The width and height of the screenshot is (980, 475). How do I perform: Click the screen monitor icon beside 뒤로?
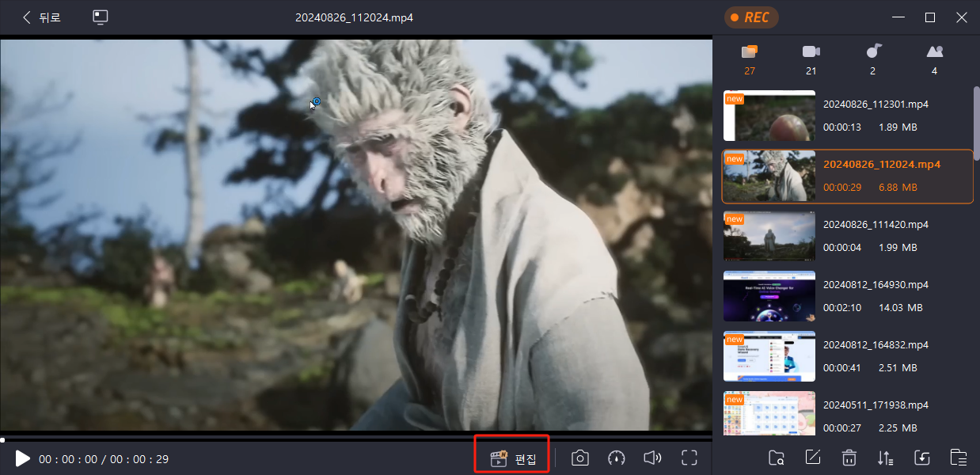[x=100, y=17]
